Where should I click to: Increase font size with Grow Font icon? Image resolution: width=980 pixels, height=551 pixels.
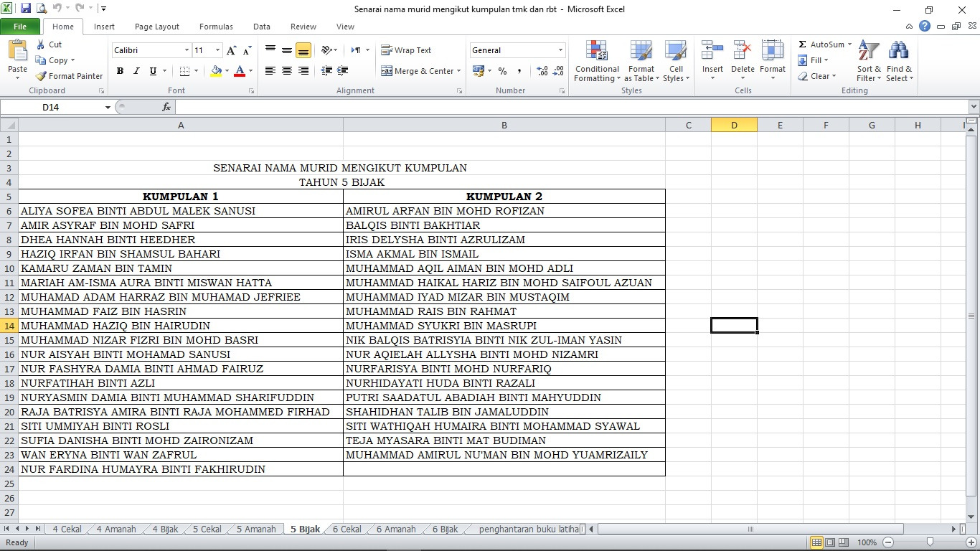[x=231, y=50]
